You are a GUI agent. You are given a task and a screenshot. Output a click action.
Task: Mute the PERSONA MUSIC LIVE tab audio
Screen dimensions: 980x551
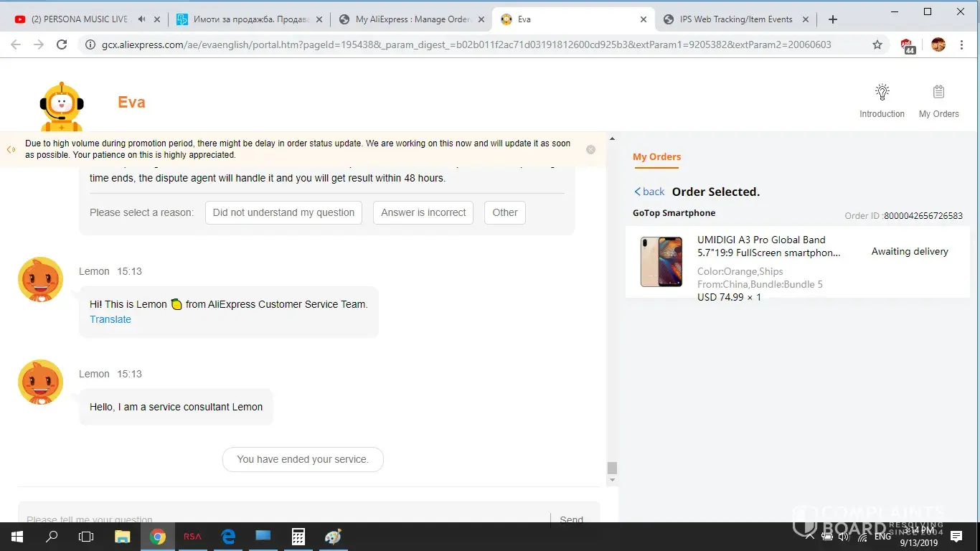click(142, 19)
